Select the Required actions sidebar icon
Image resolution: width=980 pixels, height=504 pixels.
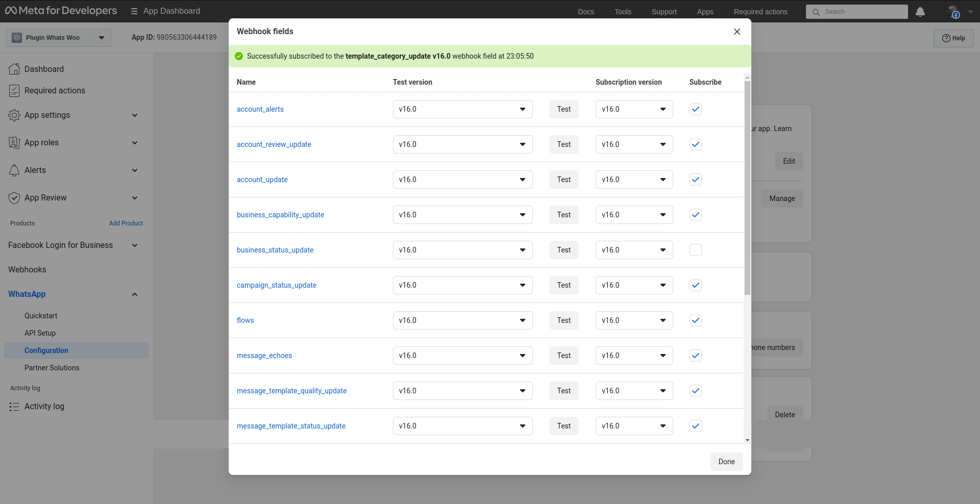[x=14, y=90]
